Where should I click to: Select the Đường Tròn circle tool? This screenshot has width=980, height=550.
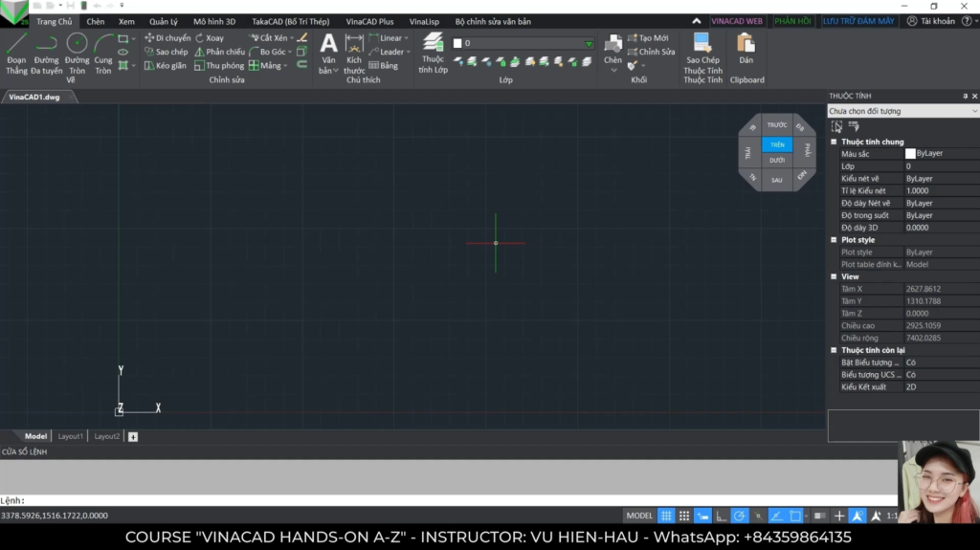coord(77,54)
